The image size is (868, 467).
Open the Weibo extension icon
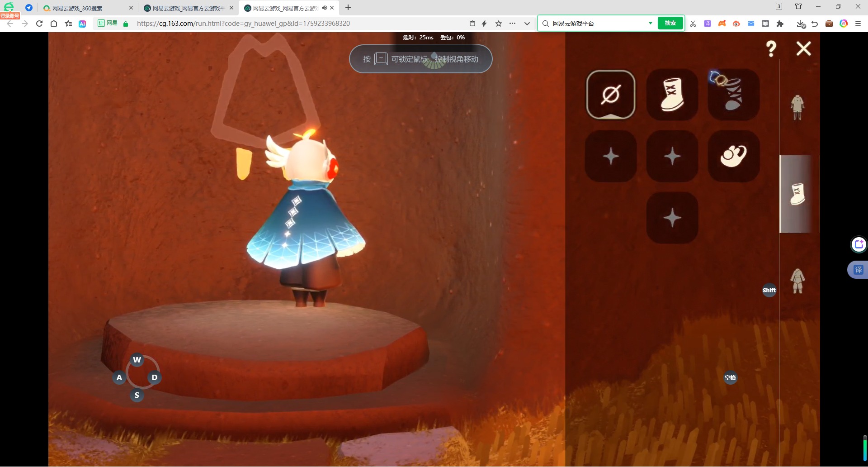coord(736,24)
